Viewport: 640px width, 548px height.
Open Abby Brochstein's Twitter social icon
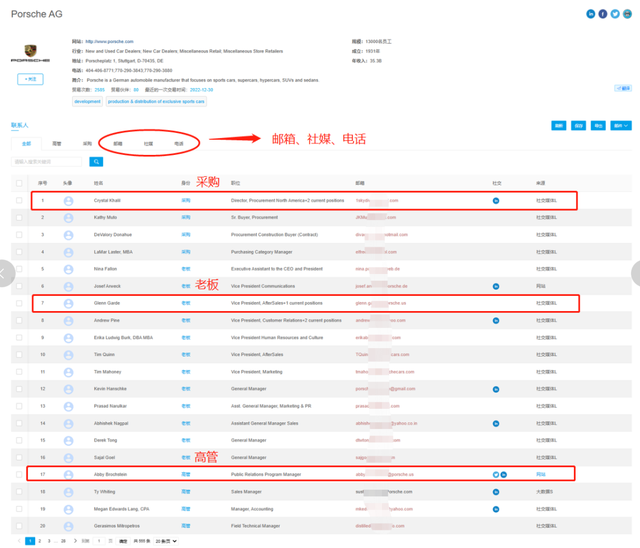(496, 475)
